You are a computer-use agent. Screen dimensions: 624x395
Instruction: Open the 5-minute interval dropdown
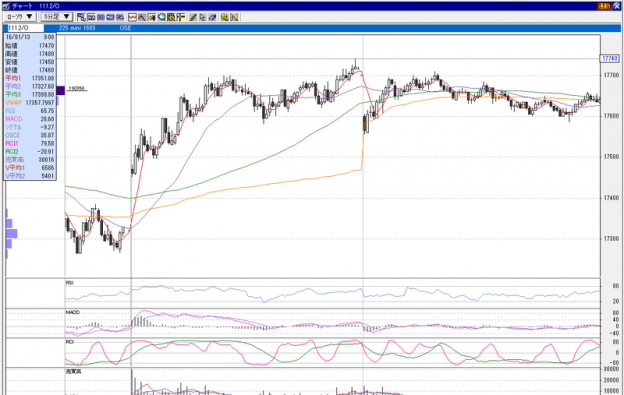tap(57, 17)
